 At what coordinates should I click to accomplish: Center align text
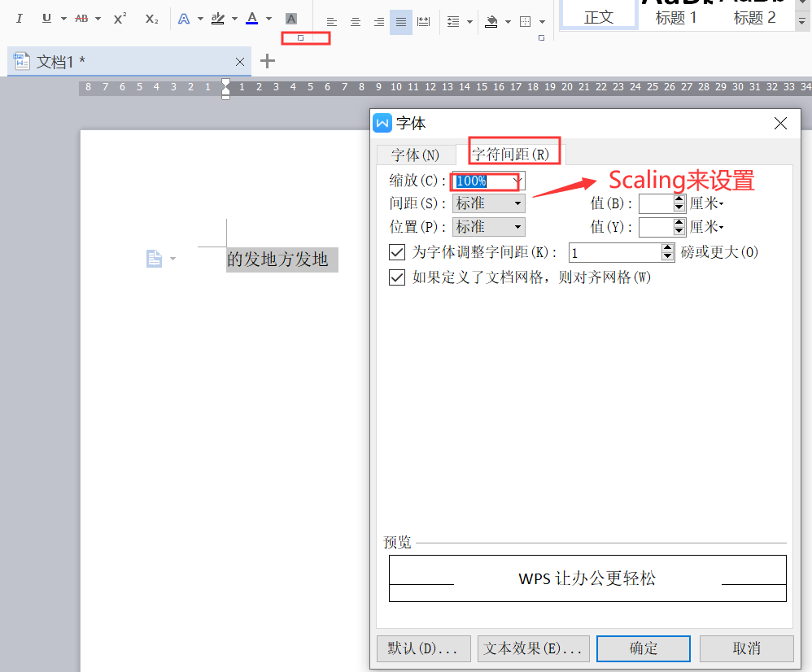tap(356, 22)
